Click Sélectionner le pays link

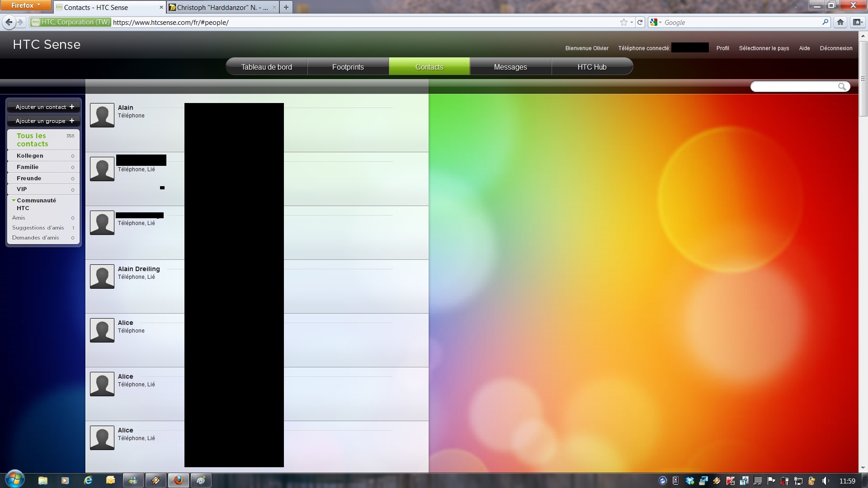click(764, 48)
